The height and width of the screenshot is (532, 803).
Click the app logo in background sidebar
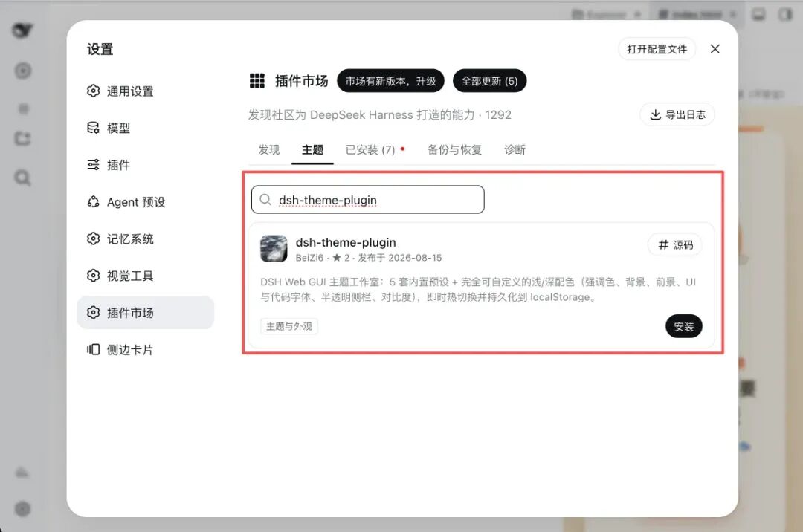22,30
